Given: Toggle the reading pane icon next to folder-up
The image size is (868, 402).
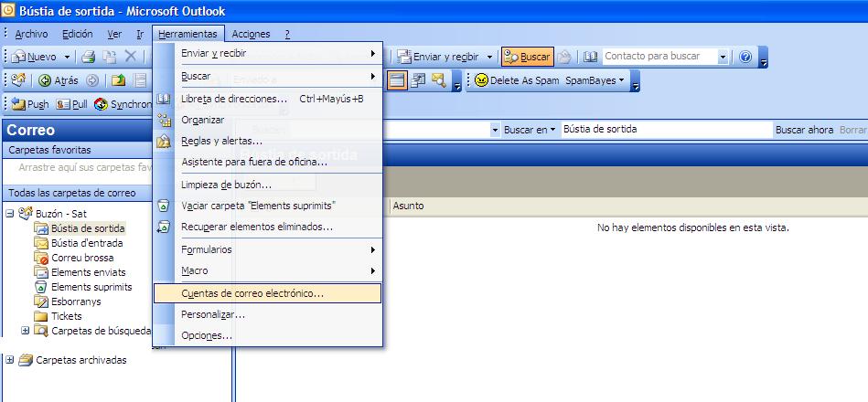Looking at the screenshot, I should [139, 80].
